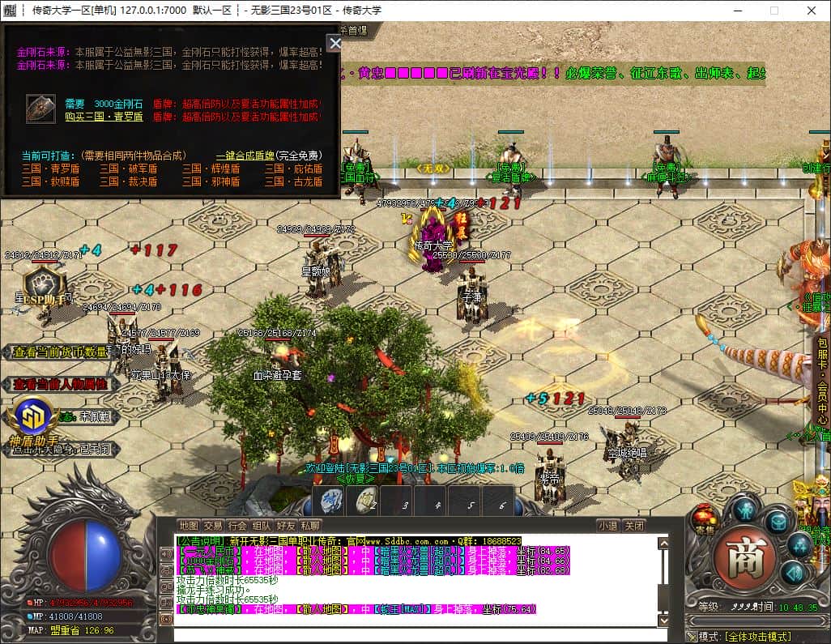Image resolution: width=831 pixels, height=644 pixels.
Task: Click the 小退 logout button
Action: click(608, 526)
